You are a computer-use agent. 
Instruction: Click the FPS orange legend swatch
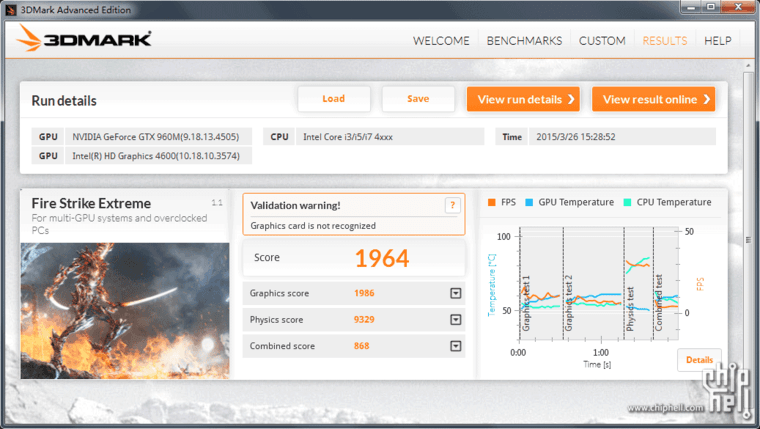[491, 203]
